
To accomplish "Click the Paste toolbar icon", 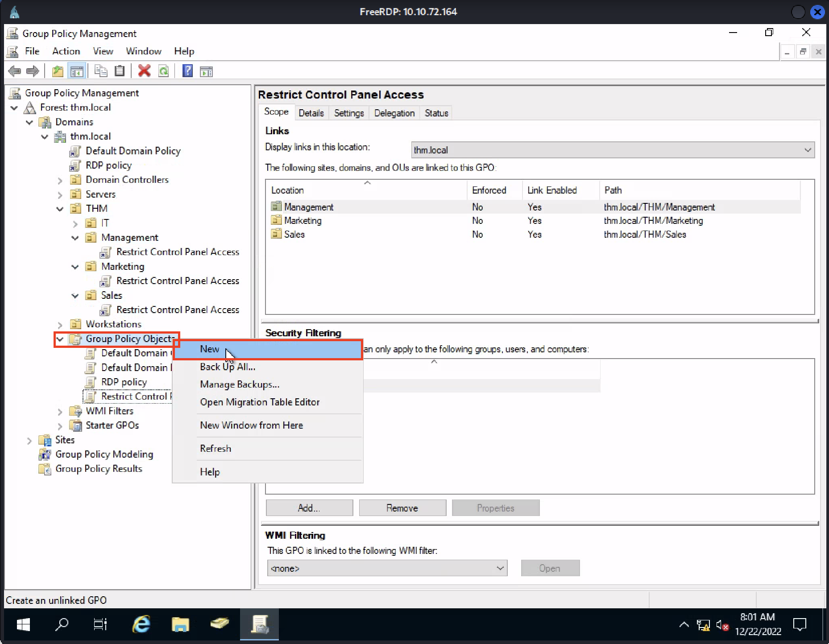I will tap(120, 71).
